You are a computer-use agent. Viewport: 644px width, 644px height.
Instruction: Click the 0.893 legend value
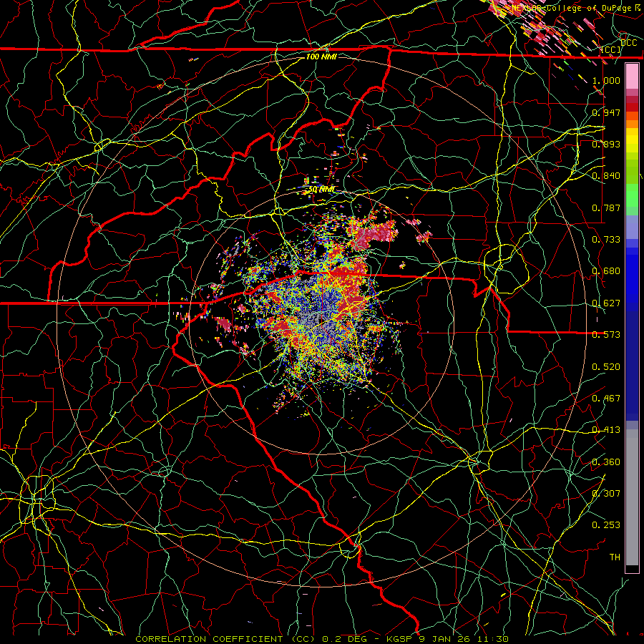click(x=606, y=144)
